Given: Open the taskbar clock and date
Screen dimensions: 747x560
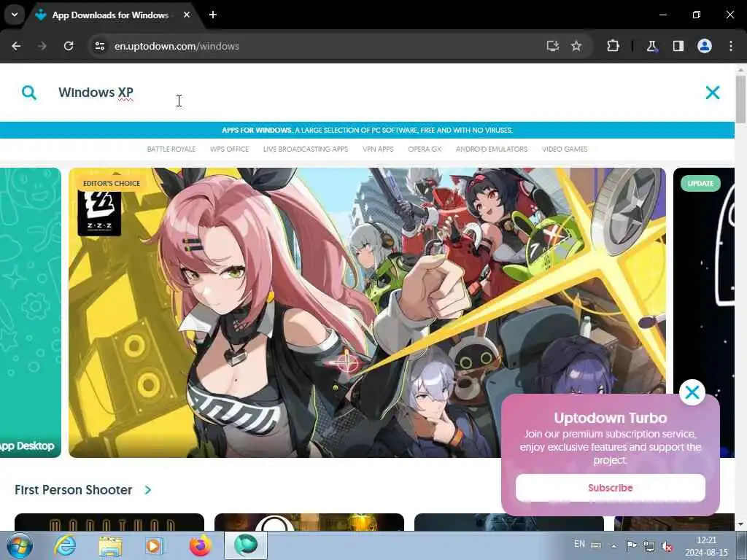Looking at the screenshot, I should pyautogui.click(x=706, y=546).
